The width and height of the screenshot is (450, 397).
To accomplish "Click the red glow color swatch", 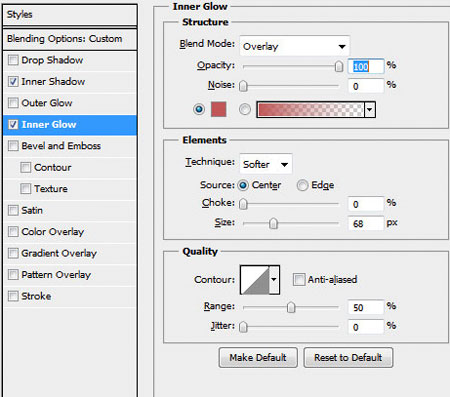I will tap(219, 109).
